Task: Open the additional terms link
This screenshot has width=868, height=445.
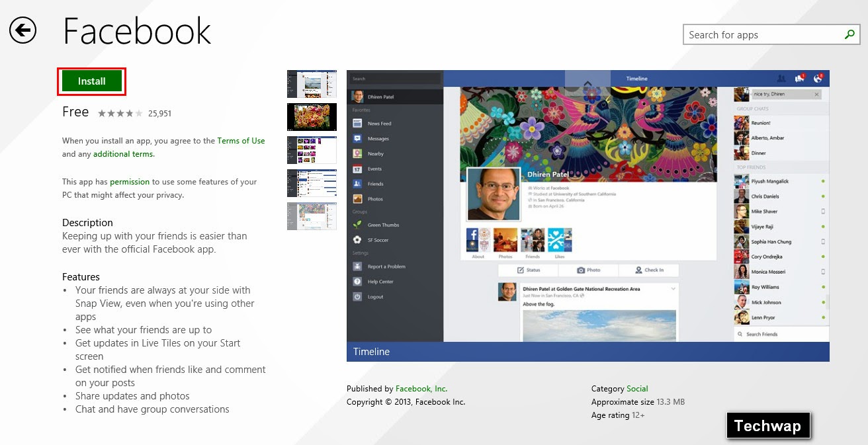Action: (x=124, y=154)
